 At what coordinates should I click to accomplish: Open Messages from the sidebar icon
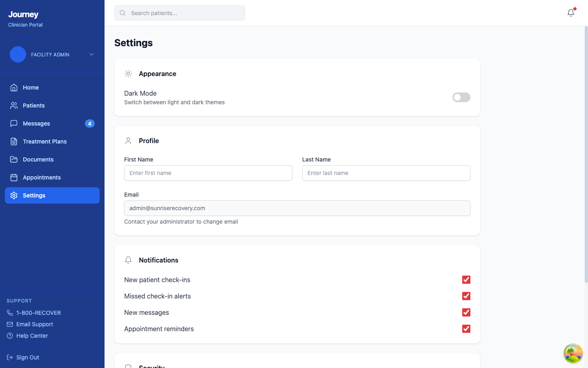click(x=13, y=123)
